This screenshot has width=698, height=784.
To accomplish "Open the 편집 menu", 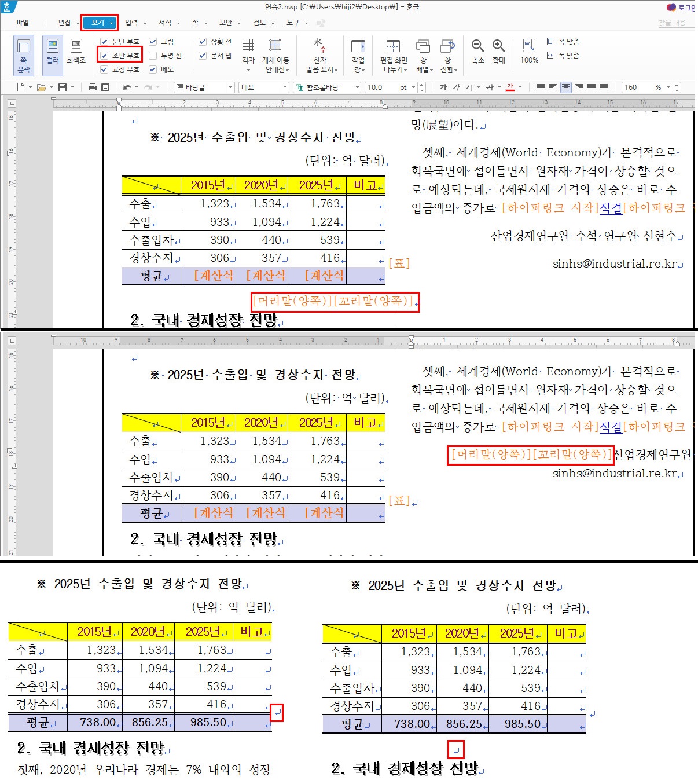I will coord(64,23).
